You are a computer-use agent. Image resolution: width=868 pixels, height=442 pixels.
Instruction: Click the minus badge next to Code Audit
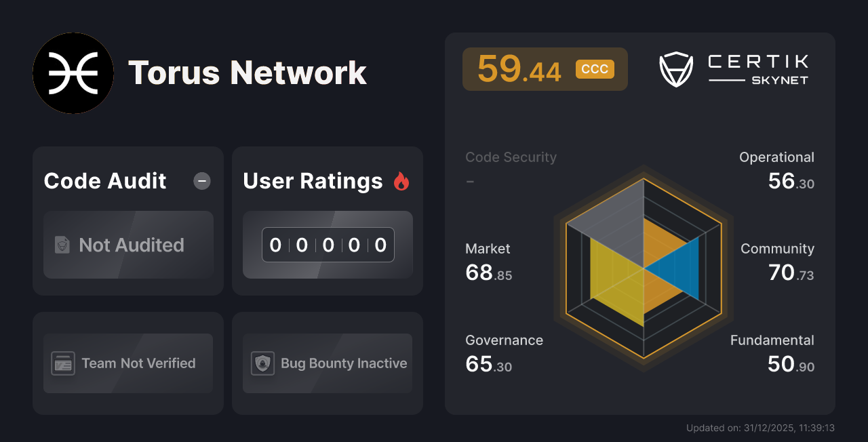pyautogui.click(x=201, y=180)
